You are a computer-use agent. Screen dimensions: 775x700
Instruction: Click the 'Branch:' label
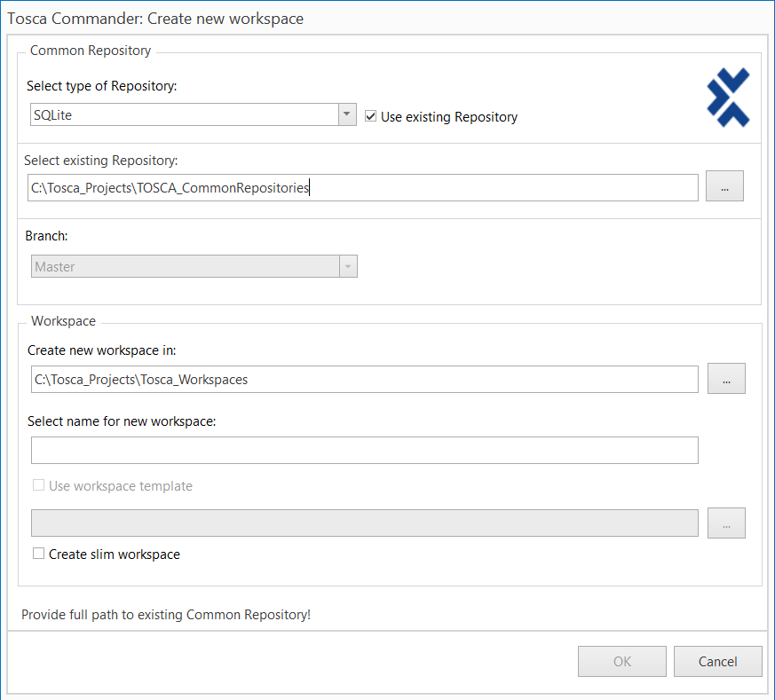click(46, 236)
